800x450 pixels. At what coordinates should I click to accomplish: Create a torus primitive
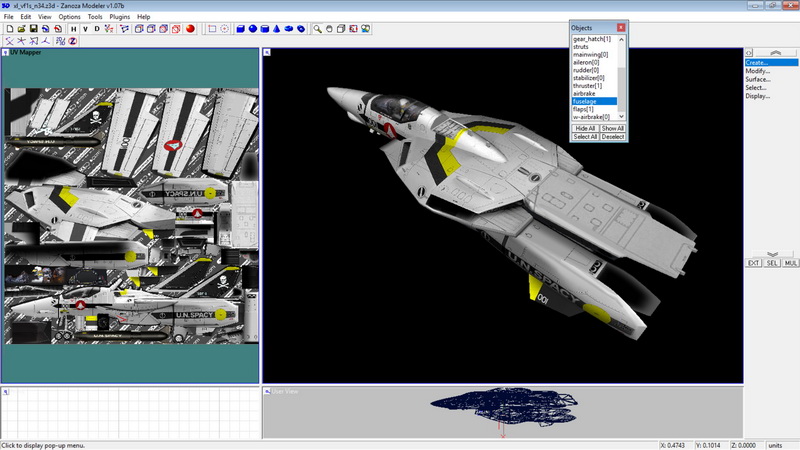point(289,29)
